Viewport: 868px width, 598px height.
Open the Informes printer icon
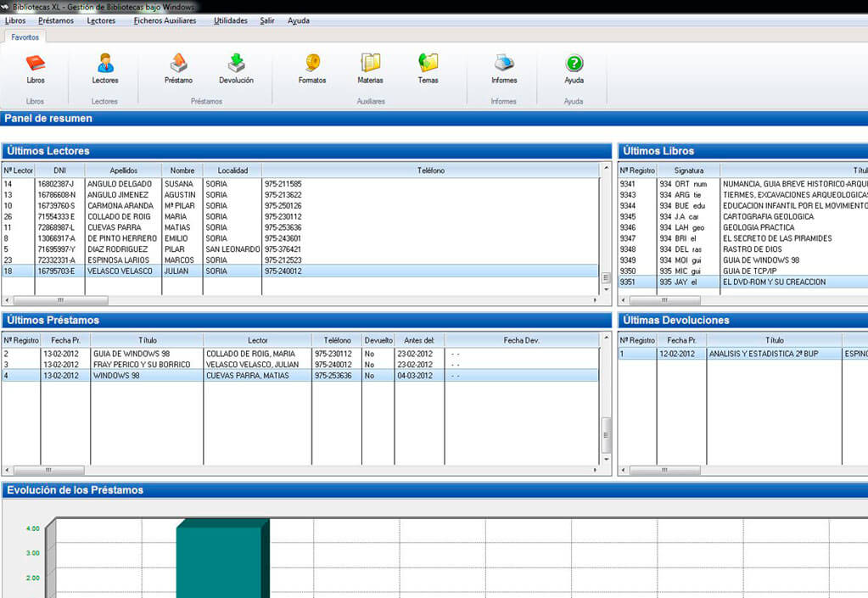(504, 64)
